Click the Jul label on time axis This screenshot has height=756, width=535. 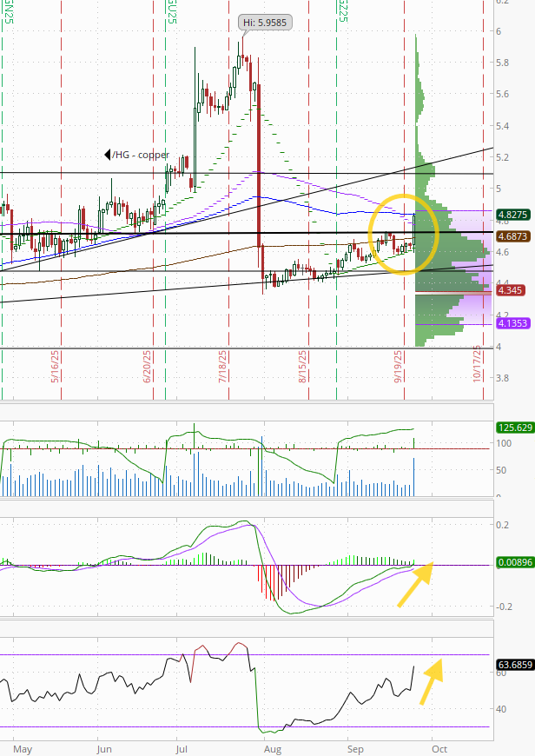(x=182, y=749)
